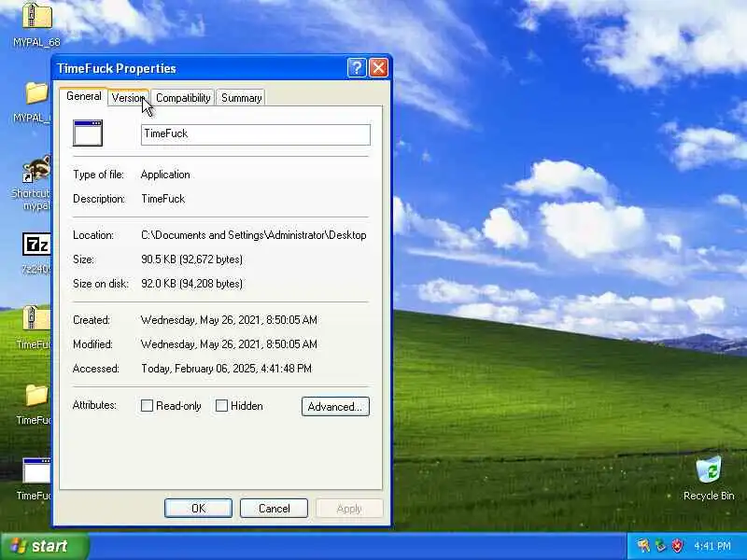
Task: Open the second MYPAL folder on desktop
Action: tap(37, 93)
